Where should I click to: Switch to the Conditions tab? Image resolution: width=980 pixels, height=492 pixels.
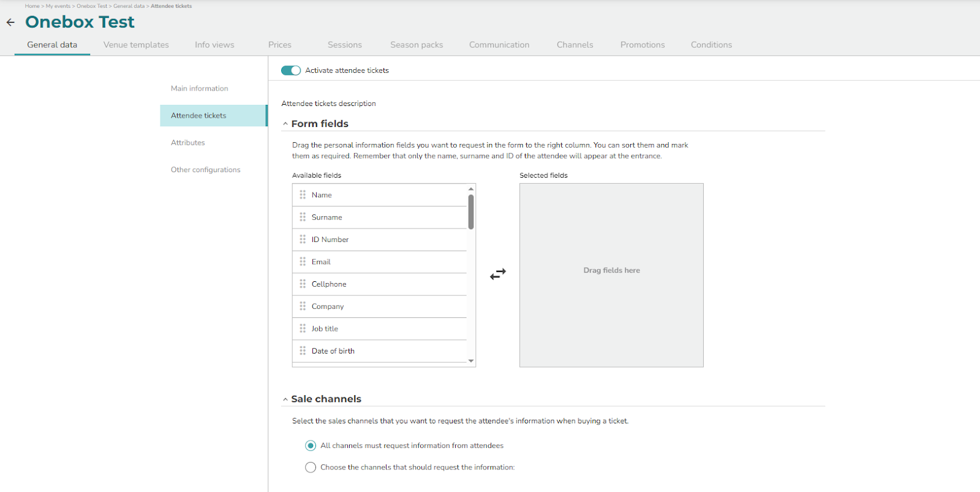point(711,45)
